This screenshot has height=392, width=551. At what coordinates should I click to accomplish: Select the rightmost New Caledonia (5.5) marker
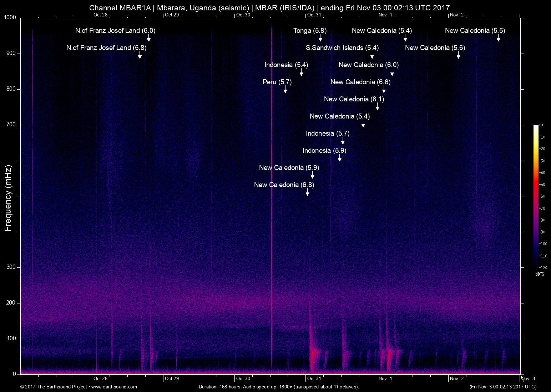point(475,31)
